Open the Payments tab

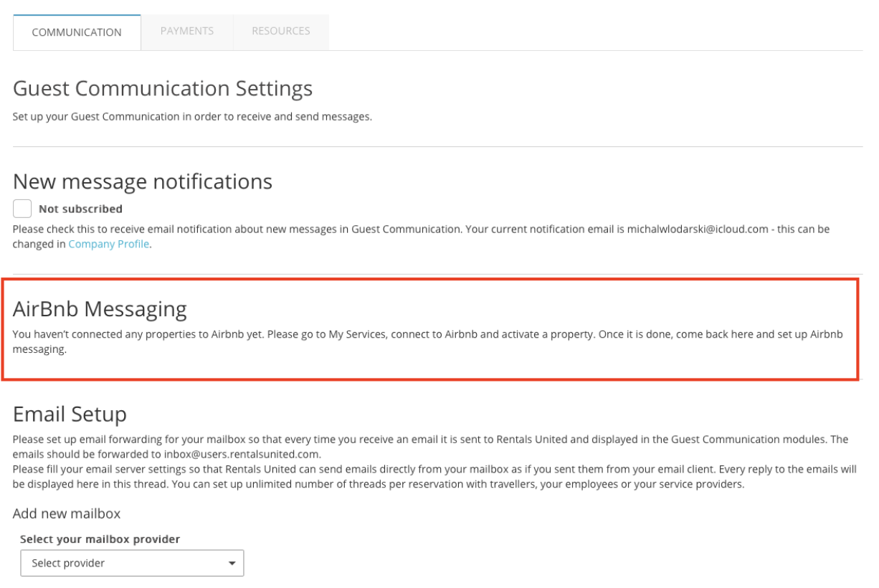click(187, 32)
